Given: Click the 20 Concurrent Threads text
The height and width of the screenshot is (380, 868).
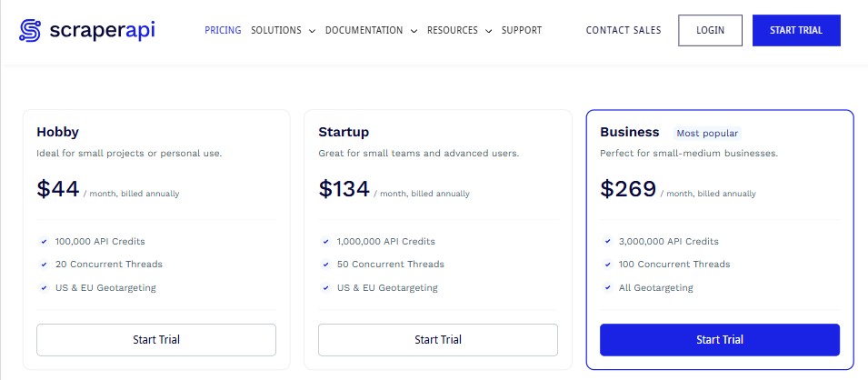Looking at the screenshot, I should [109, 265].
